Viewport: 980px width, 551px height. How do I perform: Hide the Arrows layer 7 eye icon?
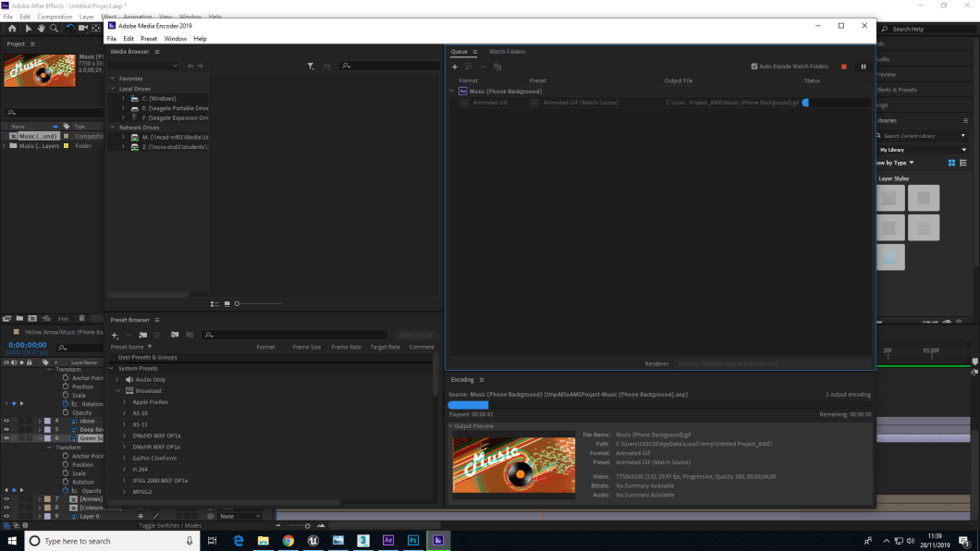point(6,499)
